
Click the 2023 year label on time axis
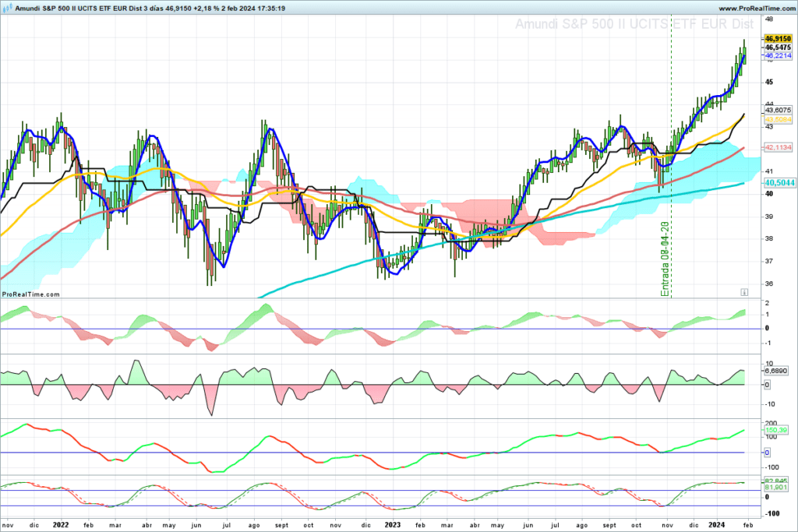(x=393, y=525)
